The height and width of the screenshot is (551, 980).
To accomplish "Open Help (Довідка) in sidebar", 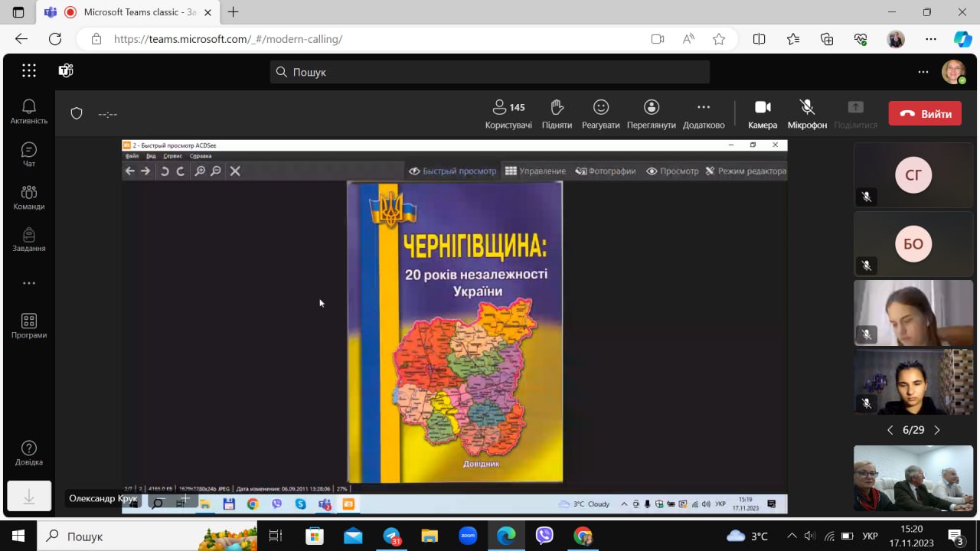I will click(x=29, y=453).
